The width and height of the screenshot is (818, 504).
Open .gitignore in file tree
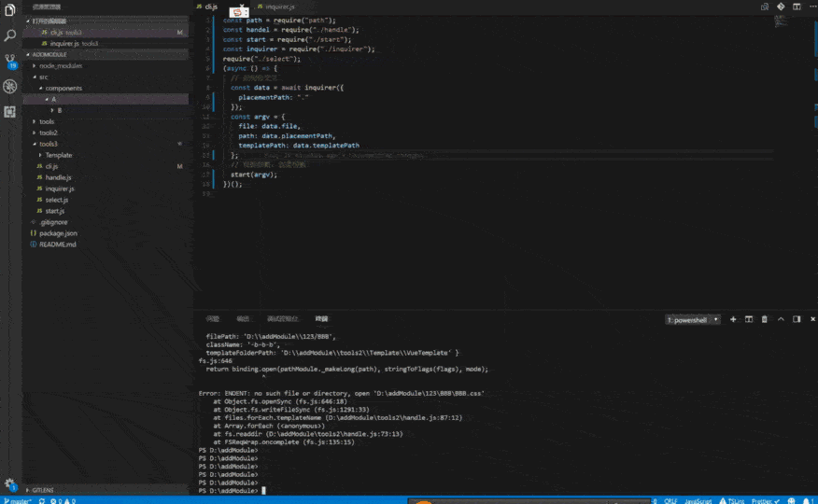pos(106,222)
